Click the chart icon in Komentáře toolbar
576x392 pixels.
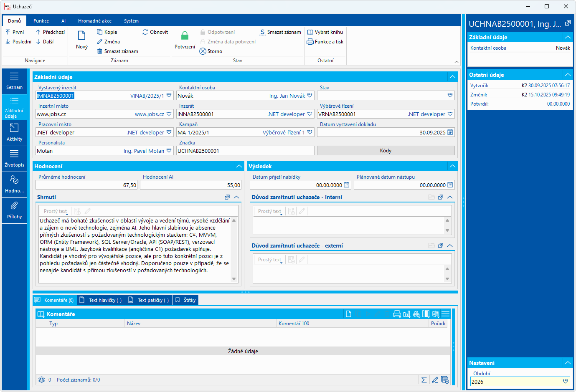click(x=407, y=314)
